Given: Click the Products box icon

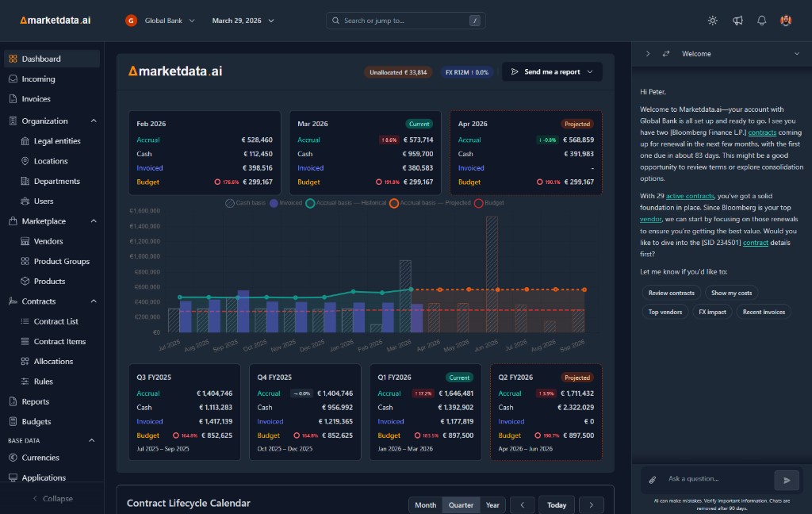Looking at the screenshot, I should pos(25,281).
